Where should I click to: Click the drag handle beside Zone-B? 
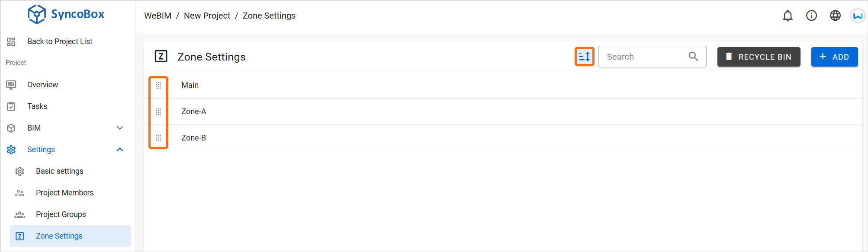[158, 138]
